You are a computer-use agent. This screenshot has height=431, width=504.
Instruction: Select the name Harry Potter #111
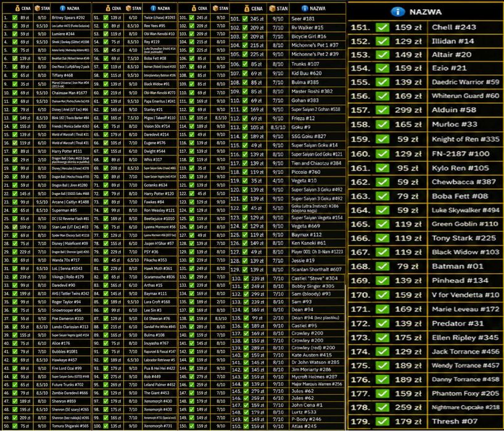[x=67, y=151]
